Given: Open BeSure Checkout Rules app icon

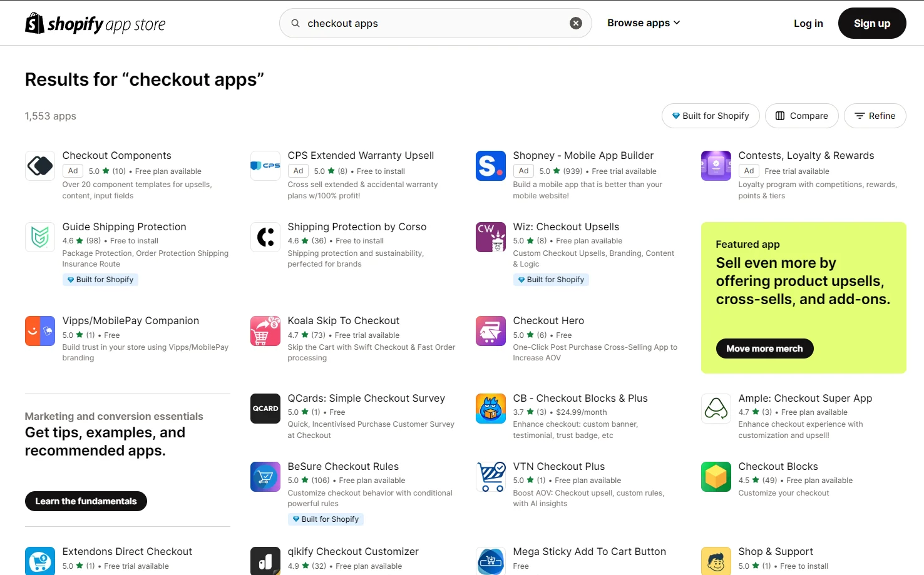Looking at the screenshot, I should click(x=265, y=477).
